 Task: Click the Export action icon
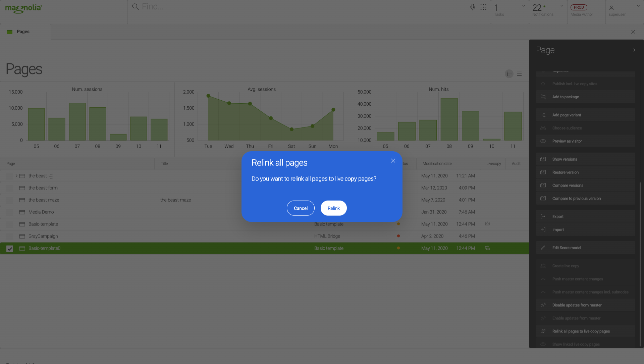(x=543, y=217)
